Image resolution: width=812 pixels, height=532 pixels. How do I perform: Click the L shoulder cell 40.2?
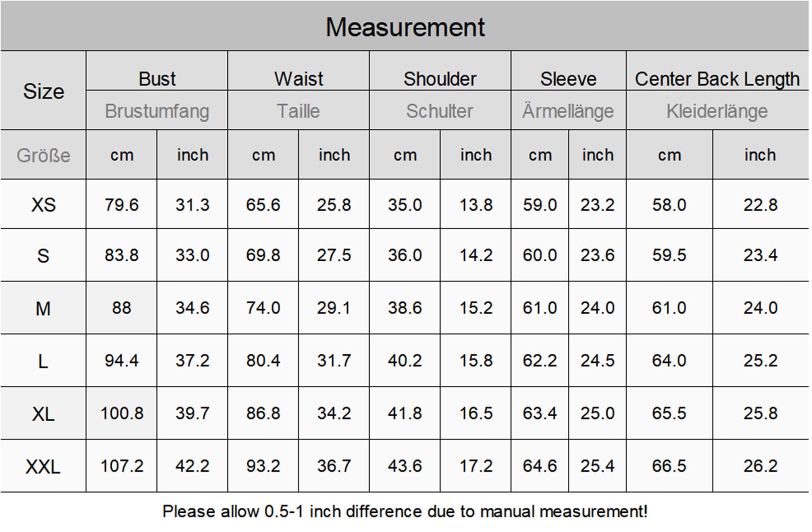pyautogui.click(x=405, y=360)
